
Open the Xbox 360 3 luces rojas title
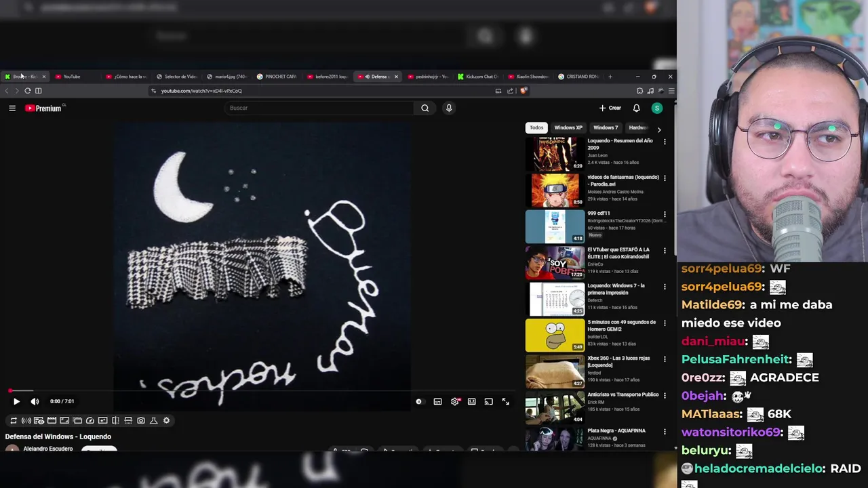point(618,361)
